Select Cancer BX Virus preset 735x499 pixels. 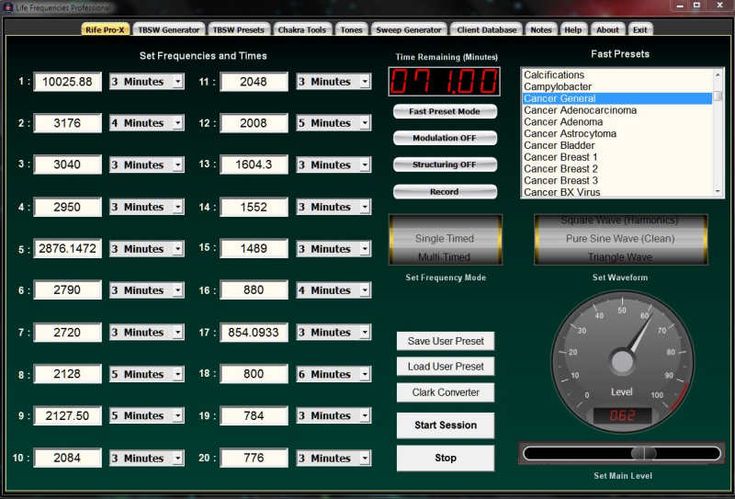click(617, 192)
